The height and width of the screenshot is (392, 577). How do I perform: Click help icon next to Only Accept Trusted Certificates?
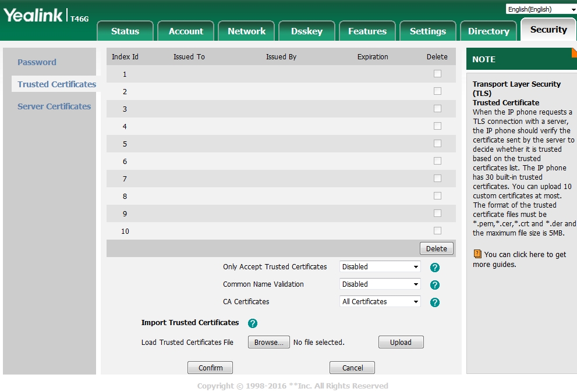click(x=434, y=268)
